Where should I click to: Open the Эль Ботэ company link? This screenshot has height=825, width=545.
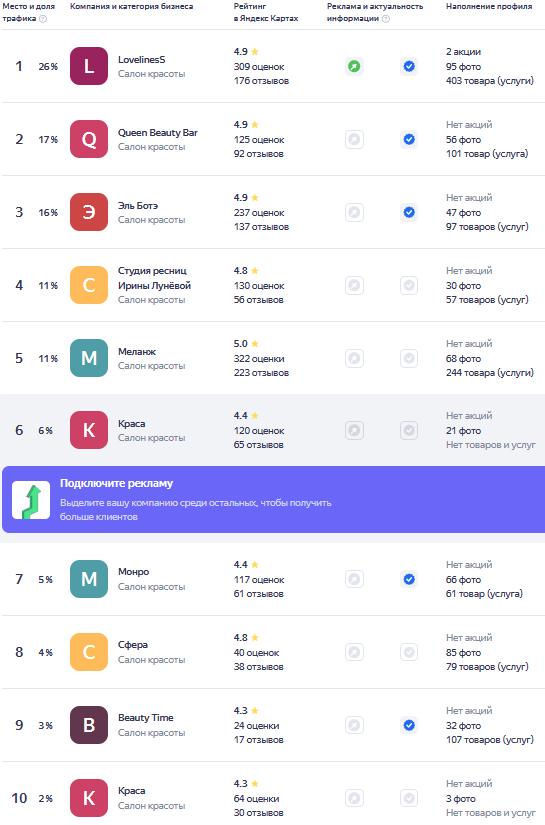point(138,205)
